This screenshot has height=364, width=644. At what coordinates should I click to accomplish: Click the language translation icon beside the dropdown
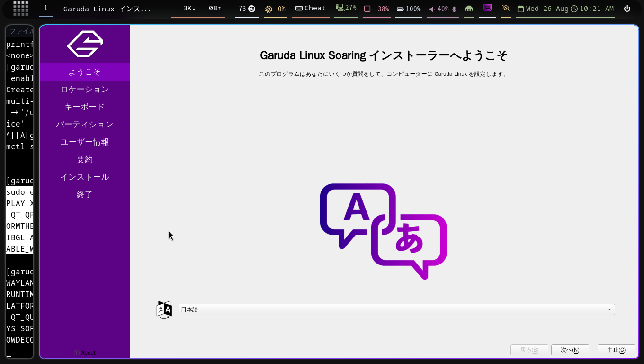click(x=164, y=309)
